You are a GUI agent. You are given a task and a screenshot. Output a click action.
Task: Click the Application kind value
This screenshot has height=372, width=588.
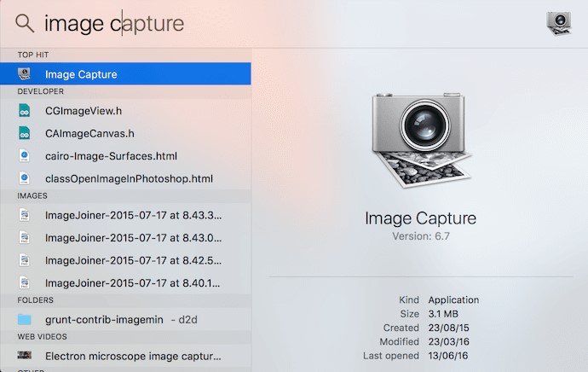(x=453, y=300)
